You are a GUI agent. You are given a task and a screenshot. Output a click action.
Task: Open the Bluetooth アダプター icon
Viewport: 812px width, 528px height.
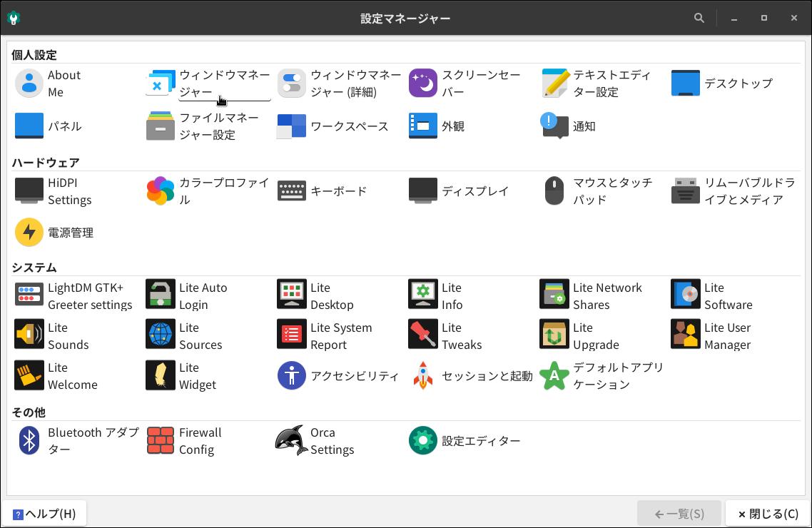[x=29, y=440]
